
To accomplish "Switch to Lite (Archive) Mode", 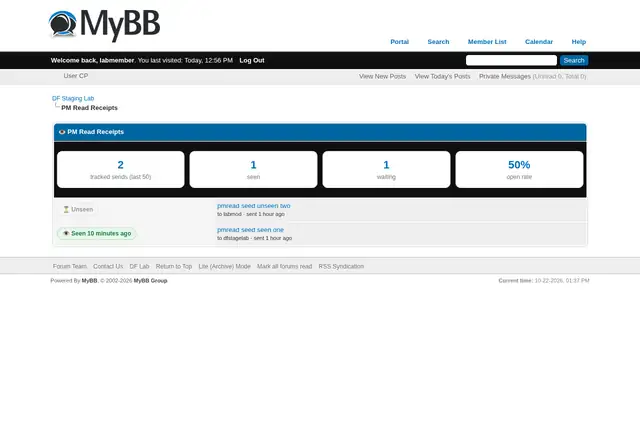I will click(224, 266).
